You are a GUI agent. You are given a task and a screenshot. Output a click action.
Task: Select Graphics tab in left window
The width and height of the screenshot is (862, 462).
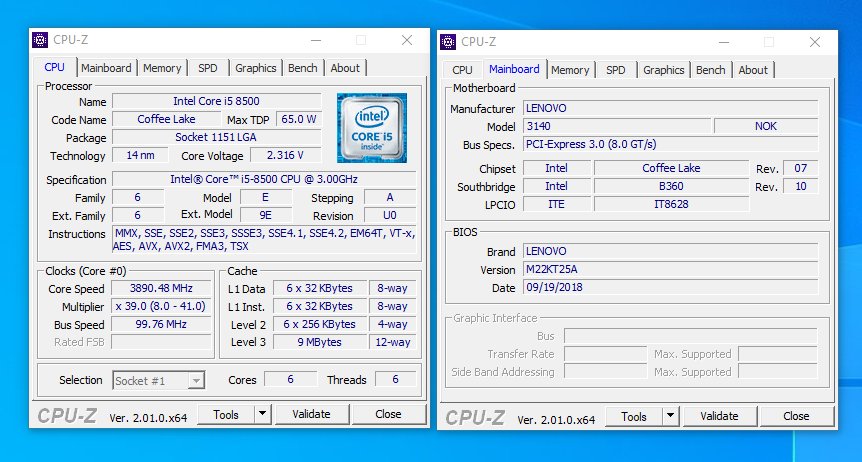256,68
